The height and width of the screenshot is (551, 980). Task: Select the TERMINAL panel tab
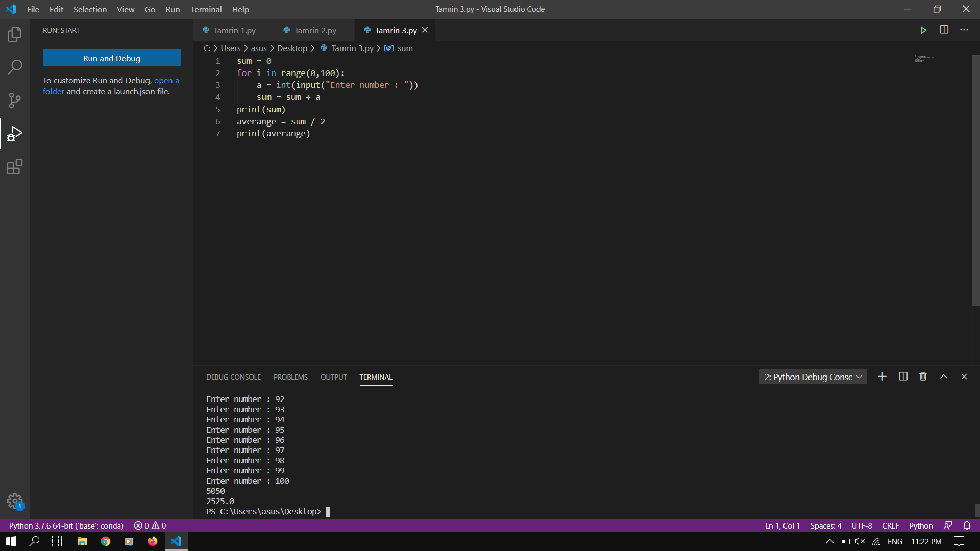click(x=376, y=377)
